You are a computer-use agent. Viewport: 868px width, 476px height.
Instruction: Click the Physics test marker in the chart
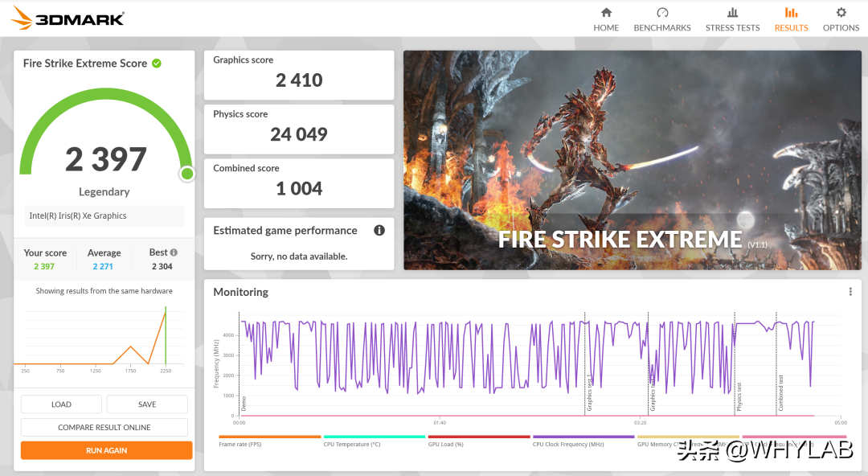click(x=739, y=396)
